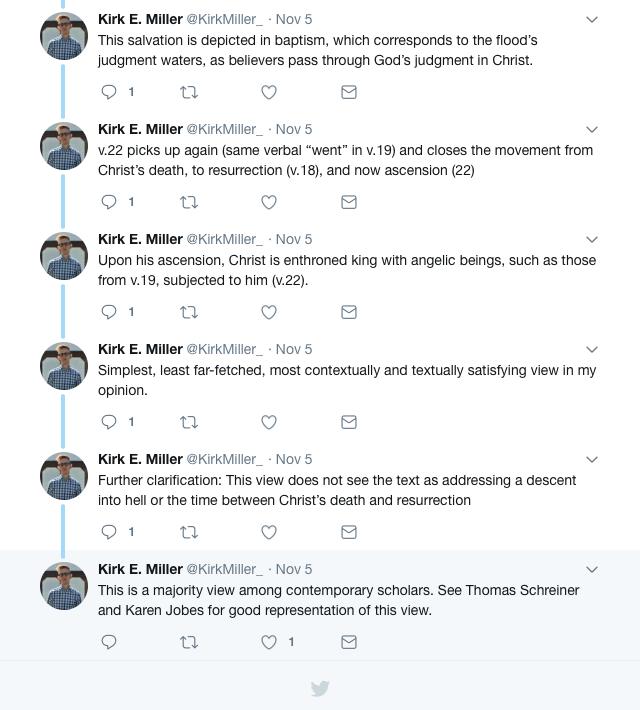Open the avatar on the 'Further clarification' tweet
Viewport: 640px width, 710px height.
point(64,476)
